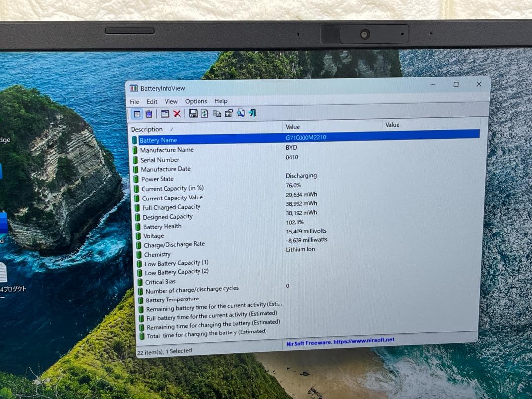Click the battery icon beside Critical Bias
This screenshot has height=399, width=532.
click(140, 282)
